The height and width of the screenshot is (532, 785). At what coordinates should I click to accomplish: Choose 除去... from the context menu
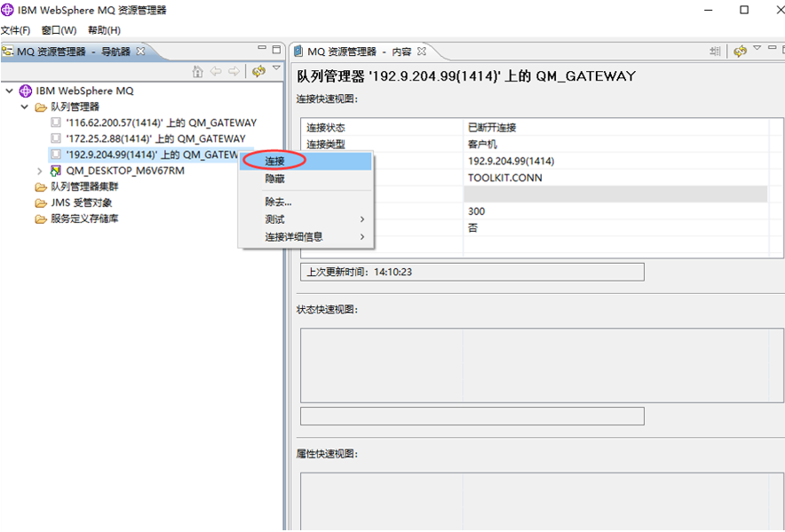(305, 202)
